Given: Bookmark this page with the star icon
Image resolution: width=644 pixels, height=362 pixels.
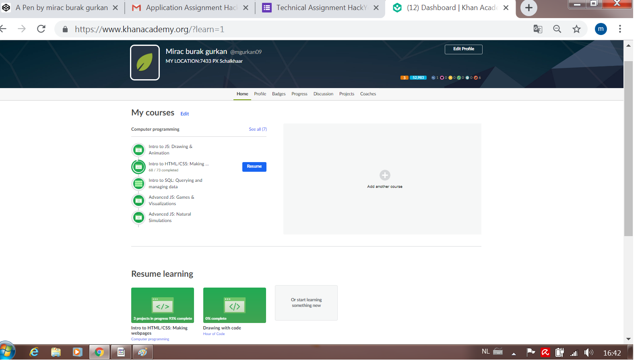Looking at the screenshot, I should point(577,29).
